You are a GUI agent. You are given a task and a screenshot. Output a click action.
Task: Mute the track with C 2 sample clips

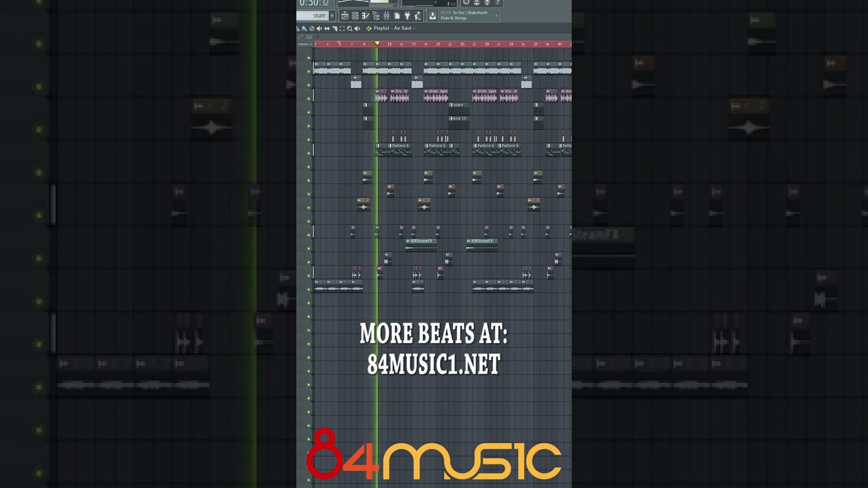[x=309, y=207]
